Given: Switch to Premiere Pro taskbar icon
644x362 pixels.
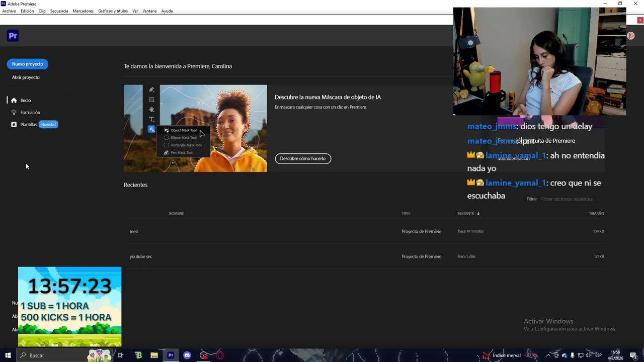Looking at the screenshot, I should [x=171, y=355].
